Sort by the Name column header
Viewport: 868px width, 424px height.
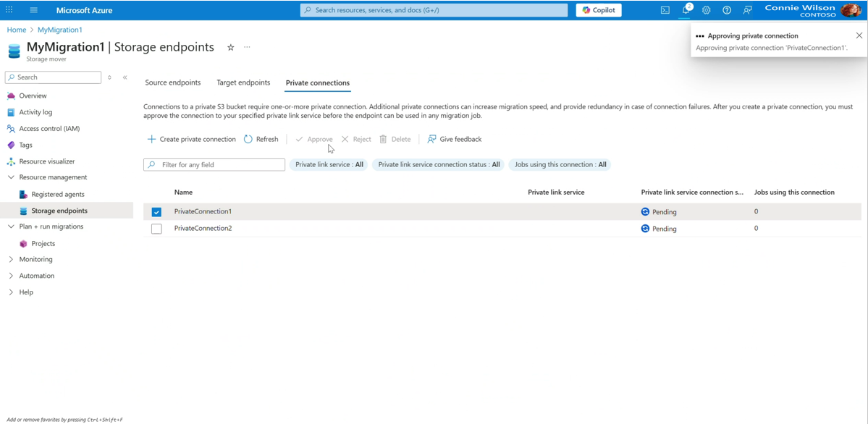[x=183, y=192]
